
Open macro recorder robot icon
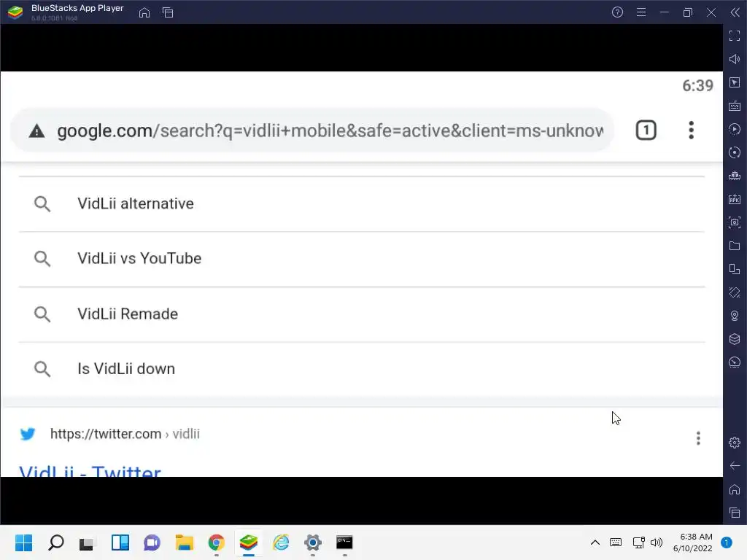click(735, 176)
